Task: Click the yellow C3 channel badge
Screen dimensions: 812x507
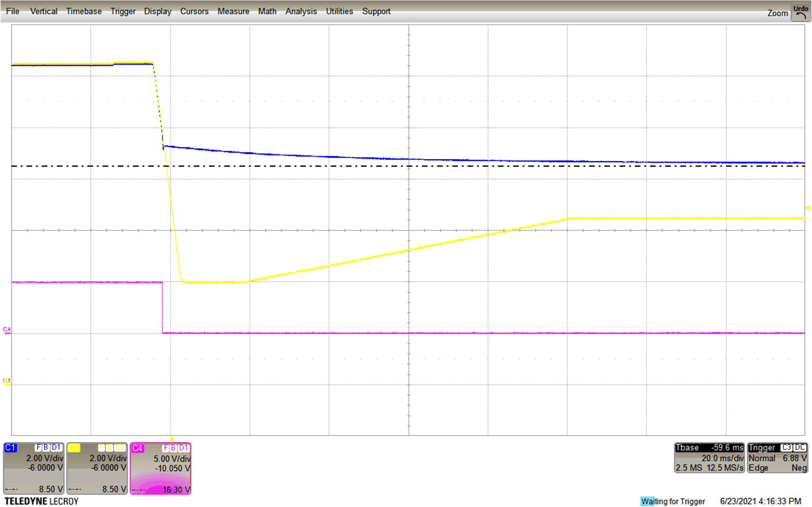Action: (x=74, y=448)
